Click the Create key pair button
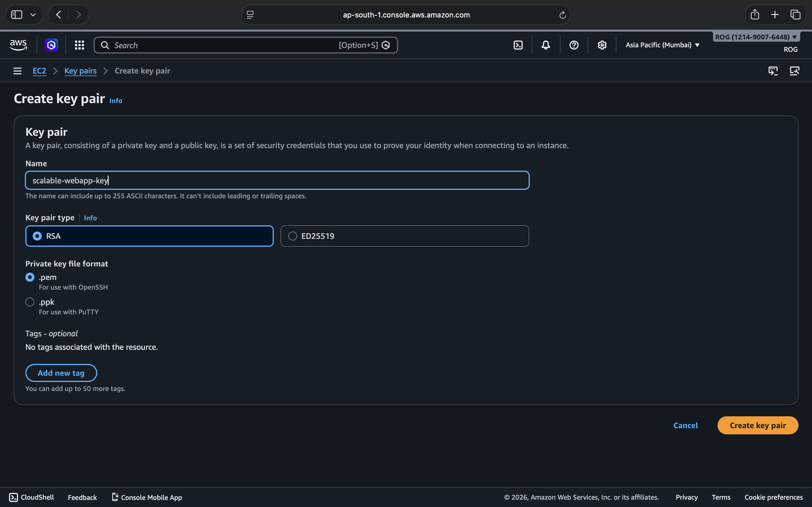The image size is (812, 507). point(757,425)
